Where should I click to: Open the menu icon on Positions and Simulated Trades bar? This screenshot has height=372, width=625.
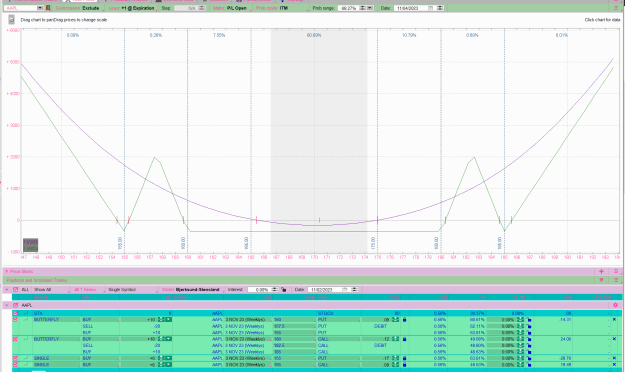[616, 280]
